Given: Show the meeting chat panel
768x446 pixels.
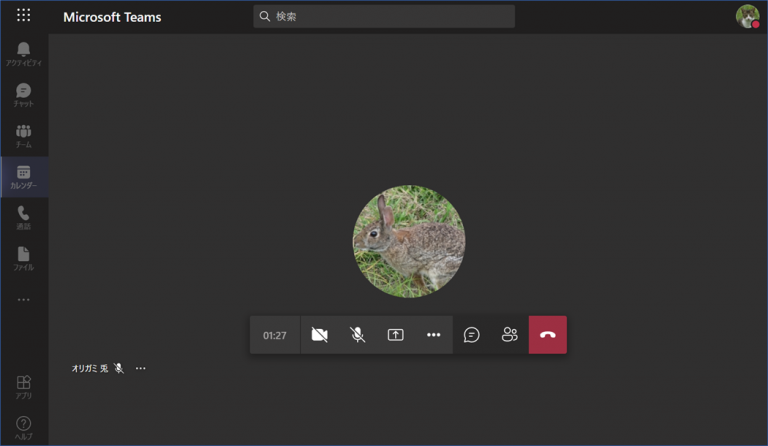Looking at the screenshot, I should (472, 335).
